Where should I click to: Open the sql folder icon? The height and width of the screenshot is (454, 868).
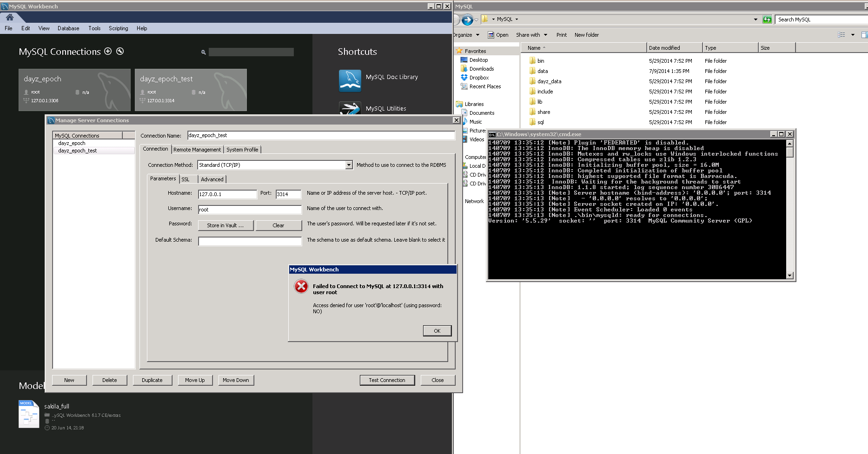[532, 122]
